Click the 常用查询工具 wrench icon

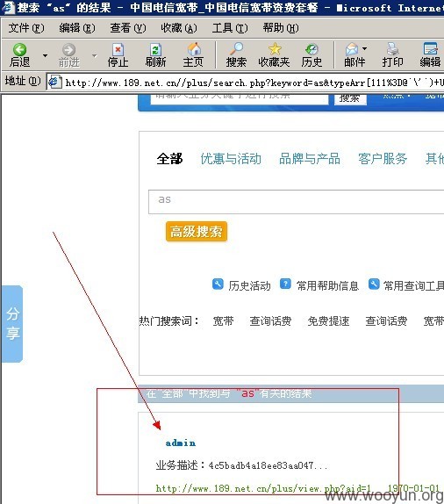point(374,284)
